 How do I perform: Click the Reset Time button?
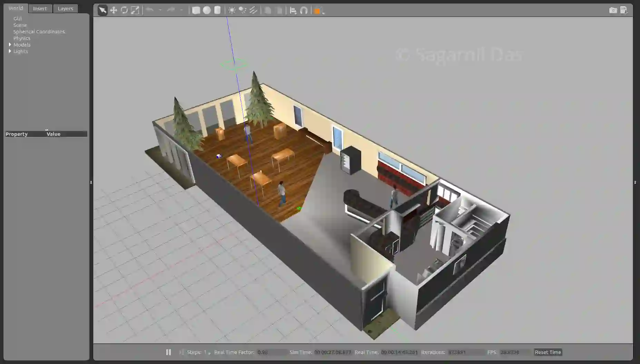(x=548, y=352)
